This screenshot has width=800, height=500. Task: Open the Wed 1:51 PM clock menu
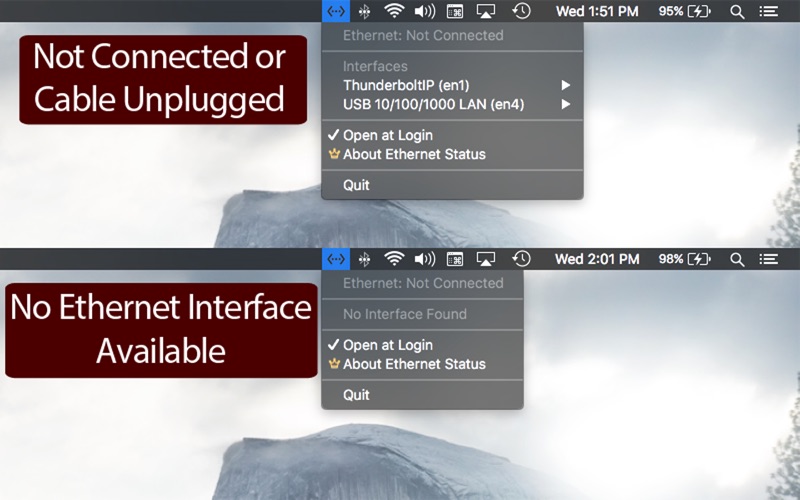[x=596, y=11]
